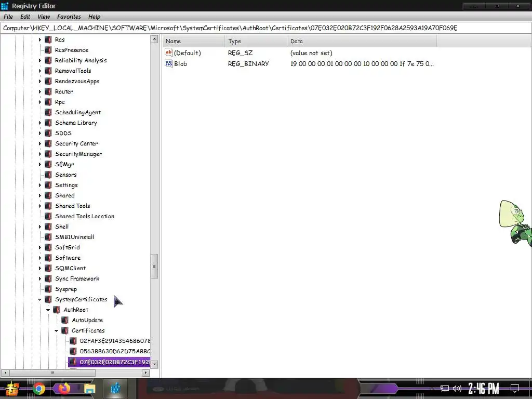
Task: Collapse the Certificates key
Action: pyautogui.click(x=56, y=330)
